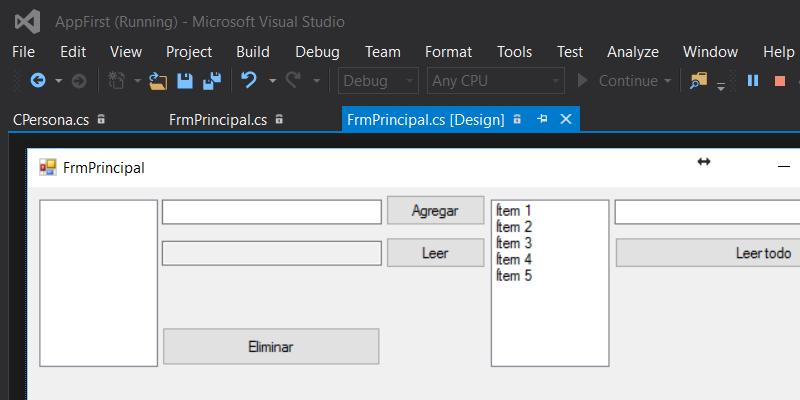
Task: Click the Open File folder icon
Action: click(158, 81)
